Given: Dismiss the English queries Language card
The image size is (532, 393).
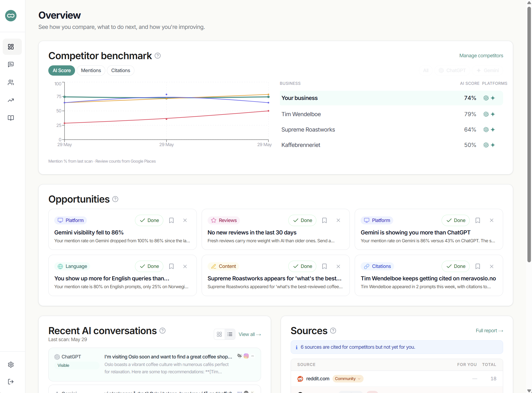Looking at the screenshot, I should point(185,266).
